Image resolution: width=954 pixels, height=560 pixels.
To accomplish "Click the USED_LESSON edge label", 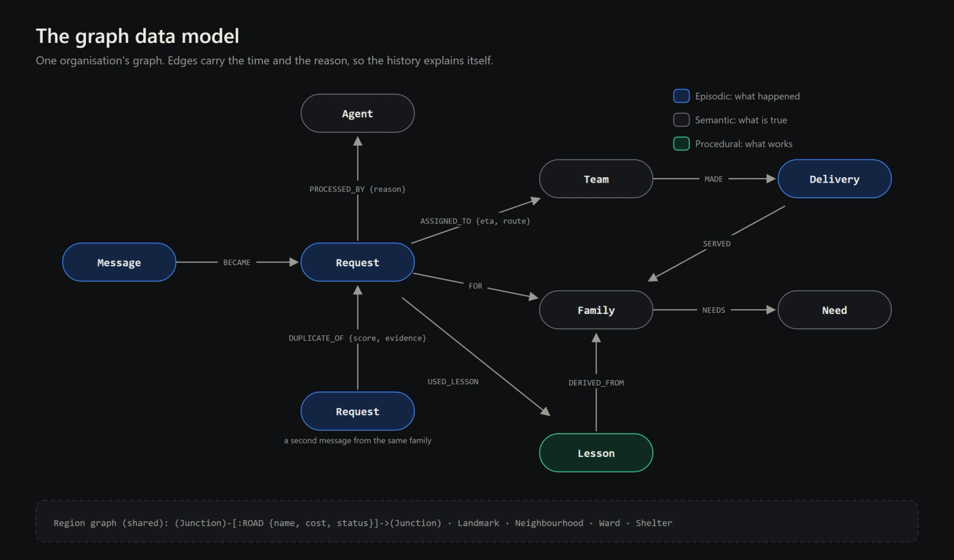I will pyautogui.click(x=453, y=382).
